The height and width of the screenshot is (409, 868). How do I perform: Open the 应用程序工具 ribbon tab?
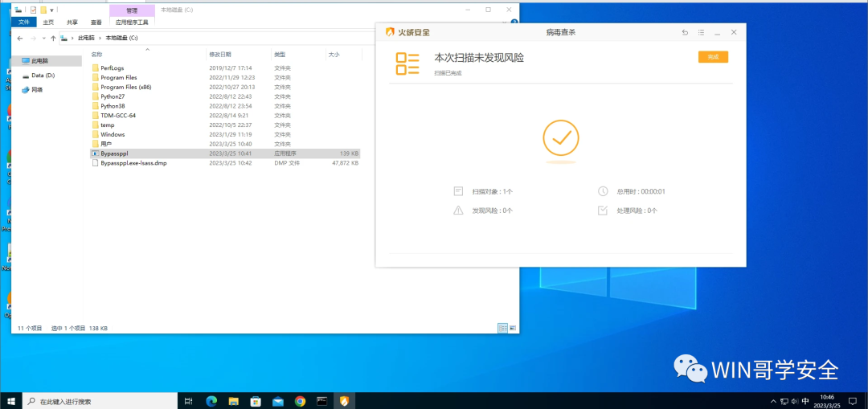coord(132,22)
